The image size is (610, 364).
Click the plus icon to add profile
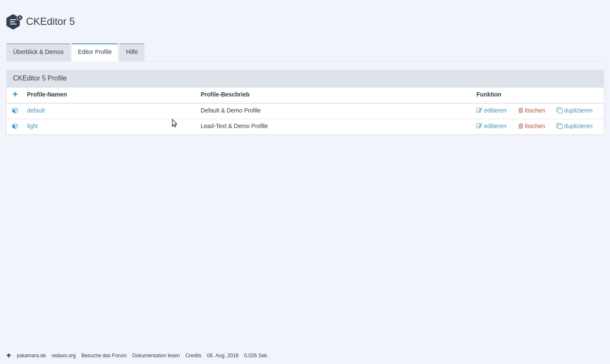pos(15,94)
